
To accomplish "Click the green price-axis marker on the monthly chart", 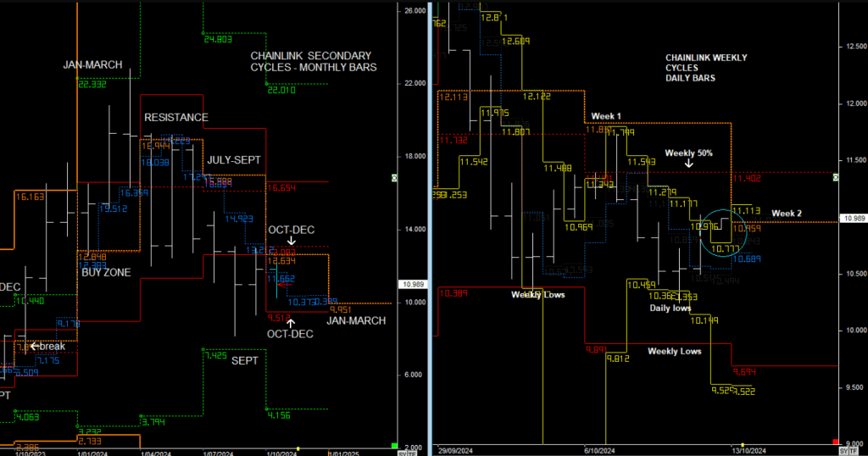I will click(394, 178).
